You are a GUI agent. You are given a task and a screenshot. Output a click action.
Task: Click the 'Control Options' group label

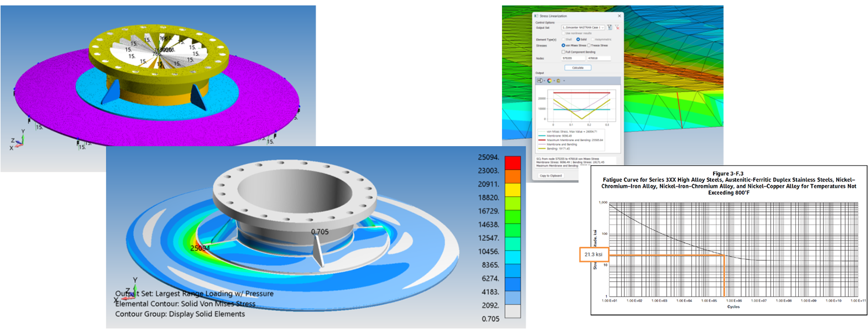click(545, 23)
